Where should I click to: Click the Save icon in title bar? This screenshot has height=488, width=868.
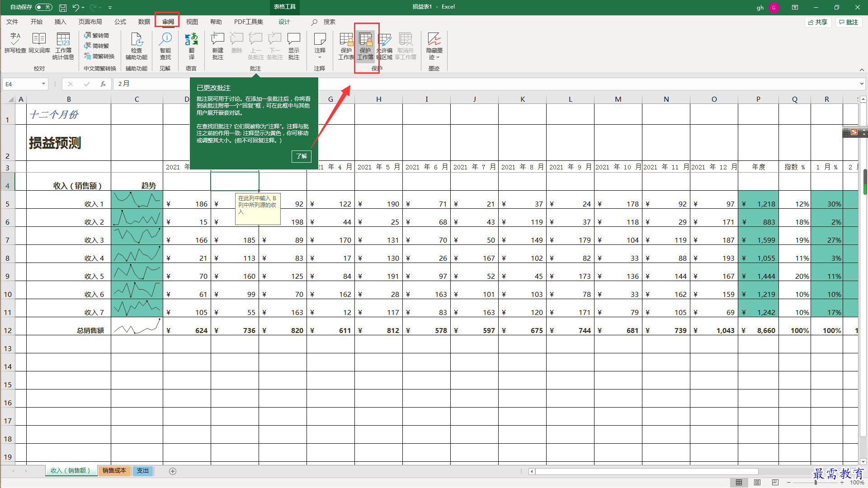click(63, 7)
